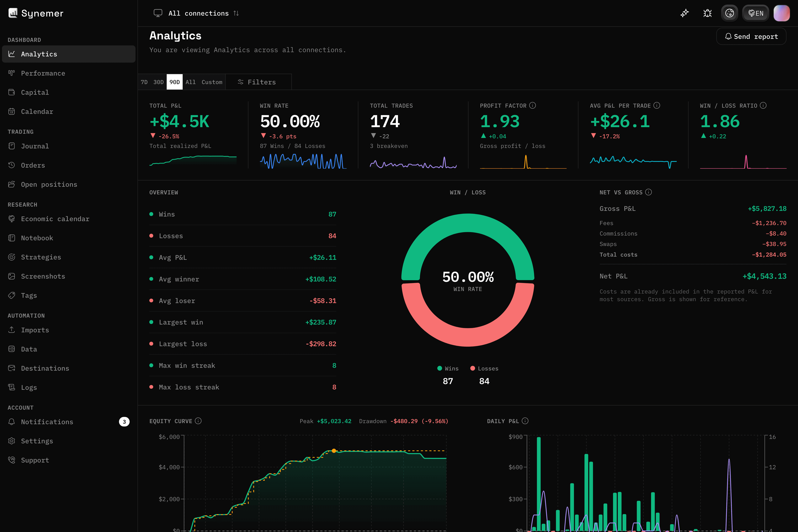This screenshot has height=532, width=798.
Task: Show Profit Factor info tooltip icon
Action: click(x=533, y=106)
